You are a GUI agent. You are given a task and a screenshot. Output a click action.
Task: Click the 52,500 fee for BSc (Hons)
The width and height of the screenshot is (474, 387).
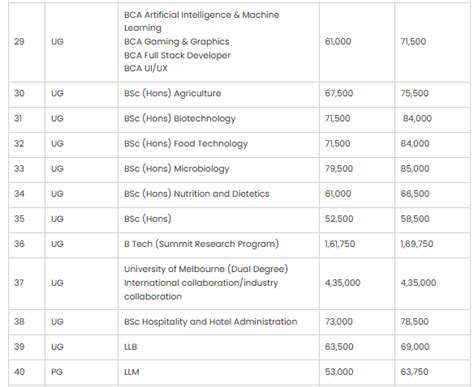point(339,219)
